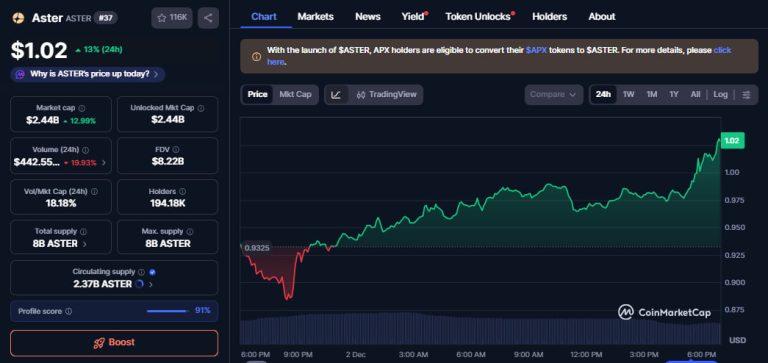Select the 24h time range

click(x=603, y=95)
